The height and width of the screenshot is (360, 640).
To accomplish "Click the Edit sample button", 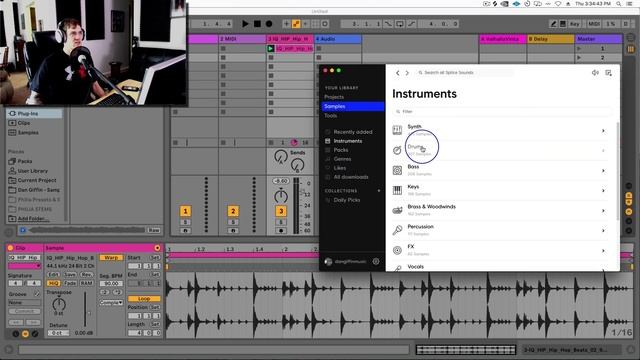I will click(x=53, y=274).
